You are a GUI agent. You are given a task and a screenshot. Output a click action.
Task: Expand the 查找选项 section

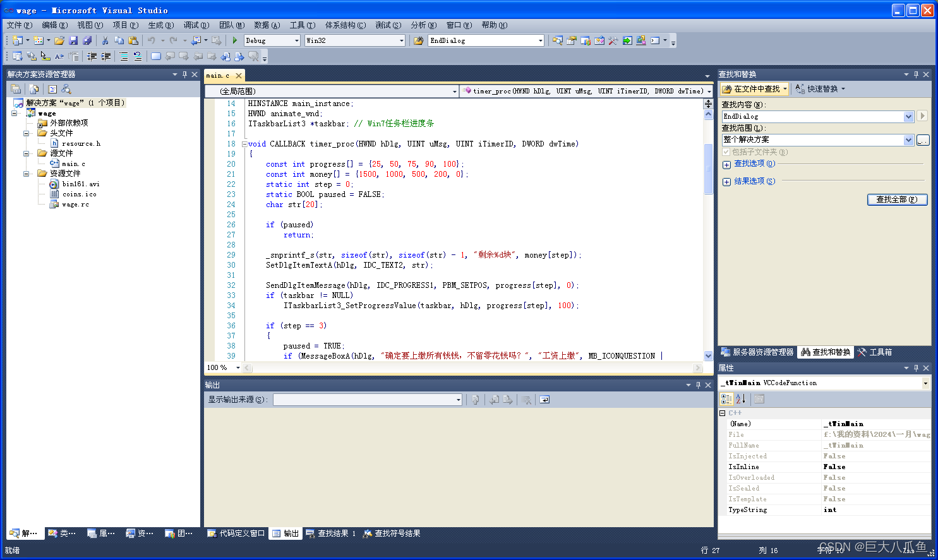(726, 165)
